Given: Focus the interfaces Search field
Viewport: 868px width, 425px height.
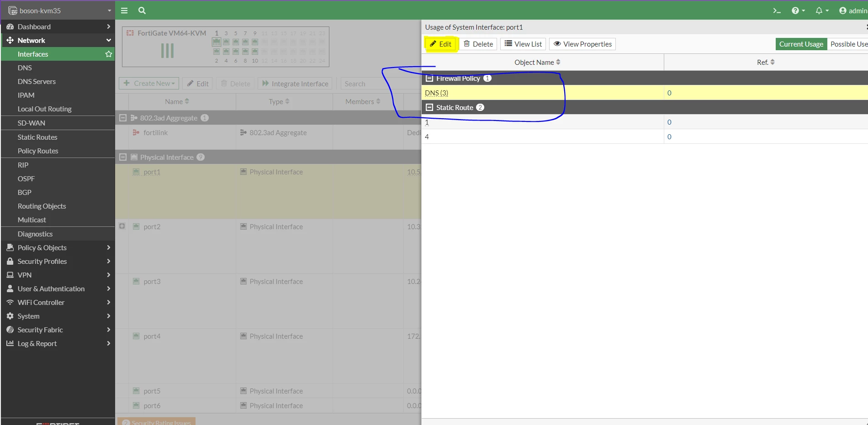Looking at the screenshot, I should click(x=381, y=84).
